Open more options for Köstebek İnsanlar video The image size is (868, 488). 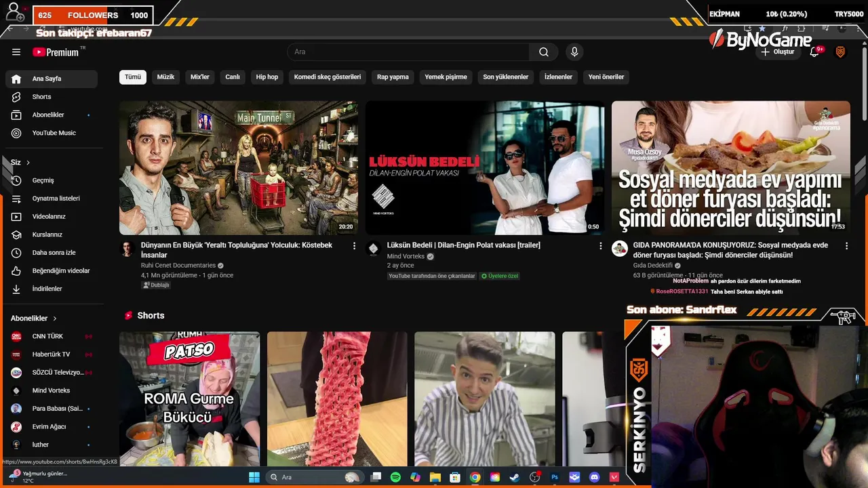[x=354, y=246]
